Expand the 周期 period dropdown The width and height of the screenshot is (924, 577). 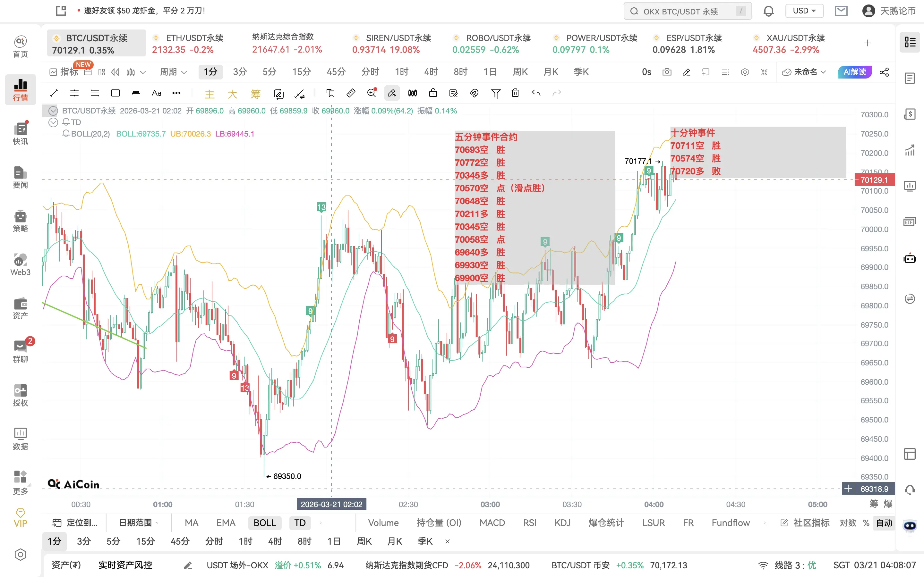pos(173,72)
